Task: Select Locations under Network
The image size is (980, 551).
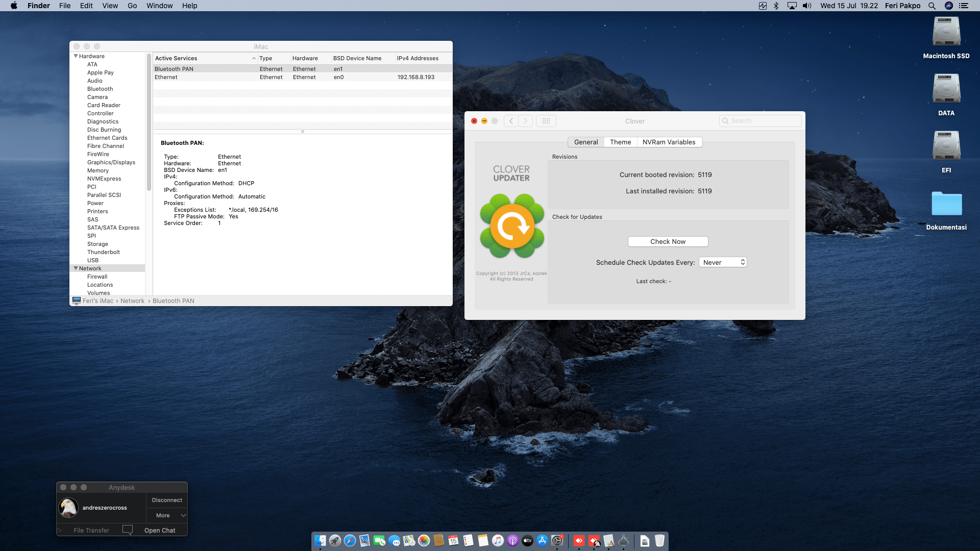Action: 100,285
